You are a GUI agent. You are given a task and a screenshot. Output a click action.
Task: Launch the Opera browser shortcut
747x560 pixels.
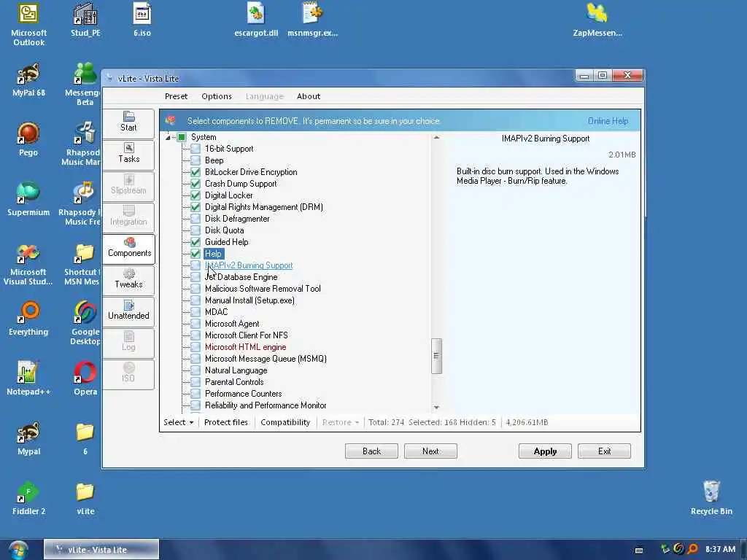pyautogui.click(x=85, y=378)
